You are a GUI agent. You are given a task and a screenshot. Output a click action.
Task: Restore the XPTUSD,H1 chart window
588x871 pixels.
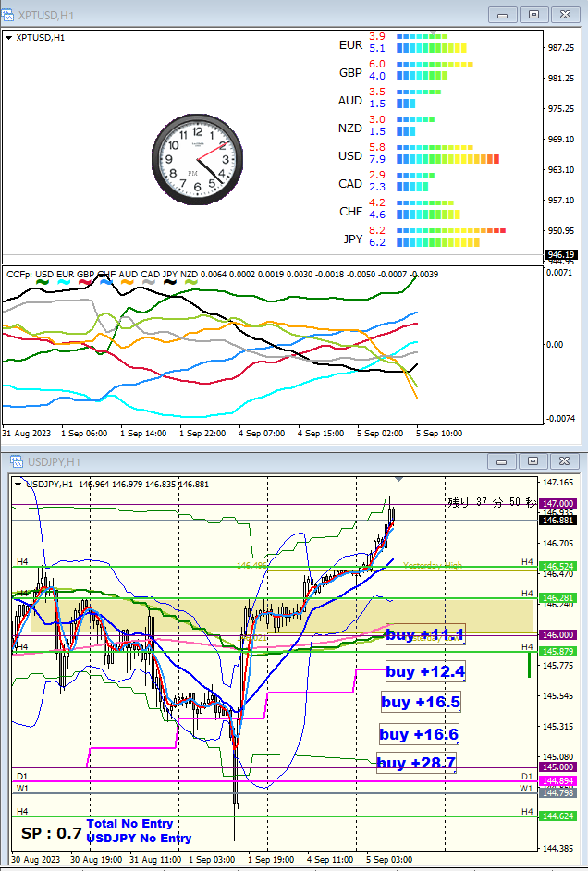click(533, 15)
